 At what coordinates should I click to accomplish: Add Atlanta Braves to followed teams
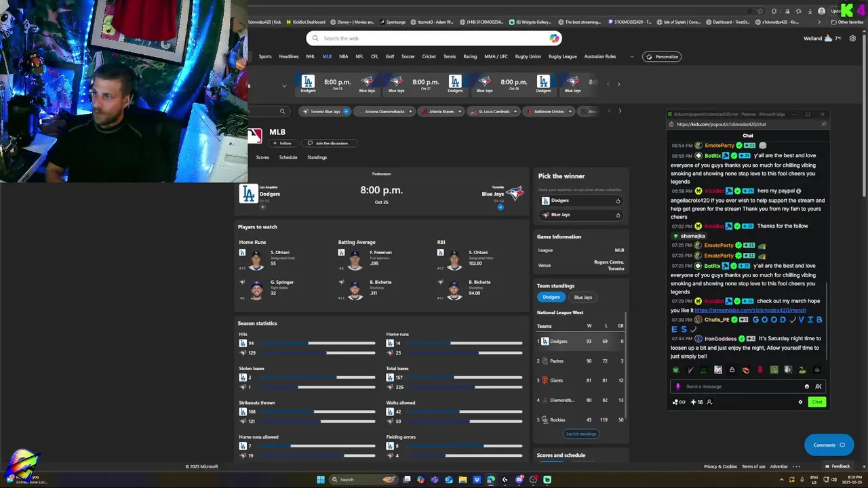click(x=459, y=111)
